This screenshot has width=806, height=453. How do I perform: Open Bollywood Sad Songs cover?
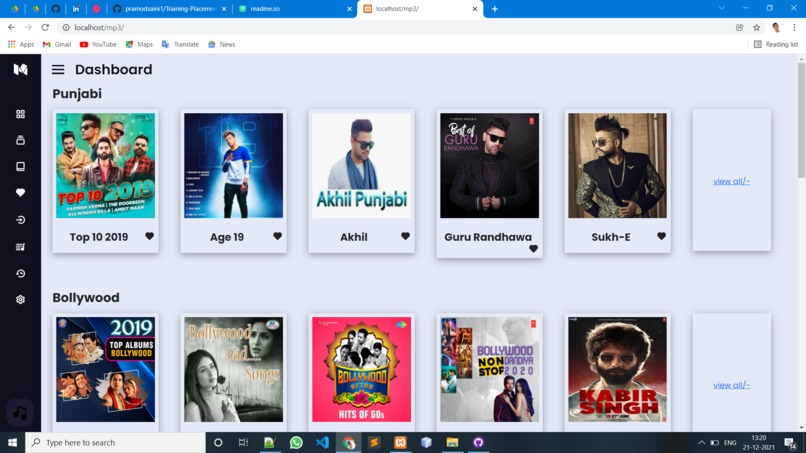pyautogui.click(x=233, y=369)
